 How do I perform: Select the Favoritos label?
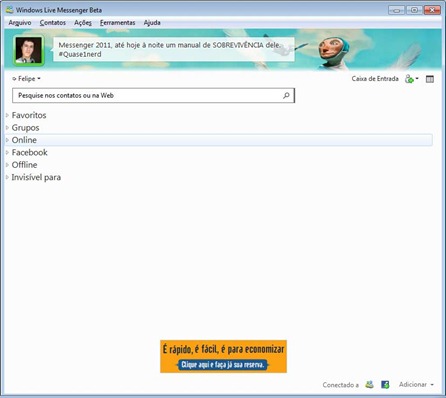point(29,115)
